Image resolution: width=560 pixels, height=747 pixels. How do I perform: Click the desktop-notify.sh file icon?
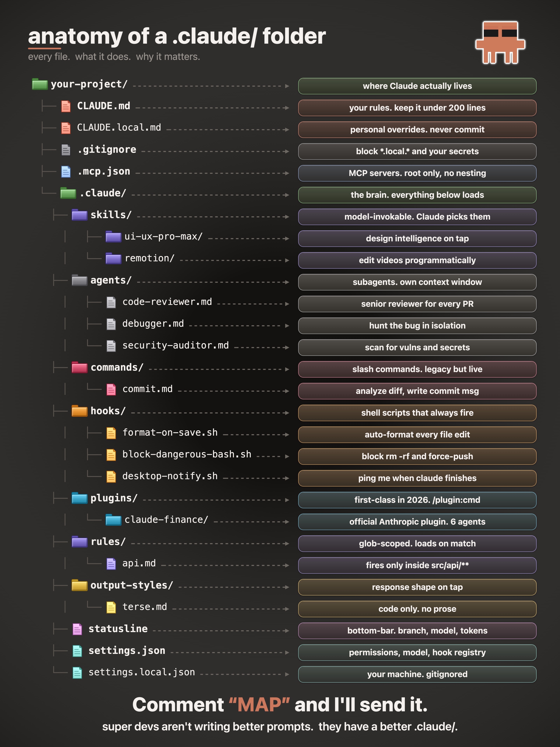click(x=111, y=476)
